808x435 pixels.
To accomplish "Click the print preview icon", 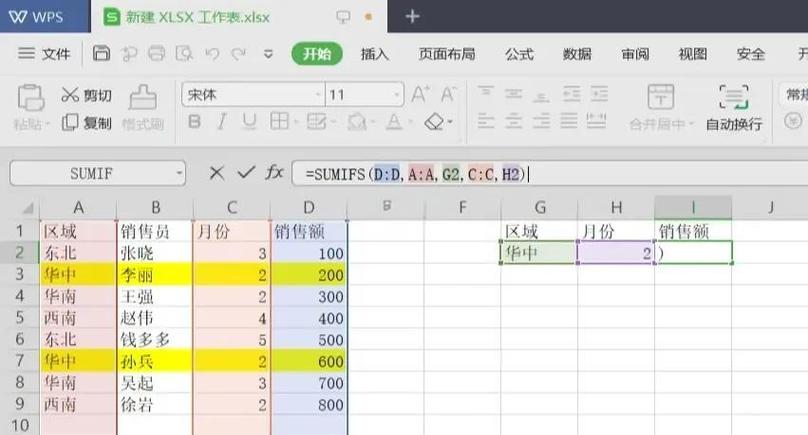I will [x=184, y=54].
